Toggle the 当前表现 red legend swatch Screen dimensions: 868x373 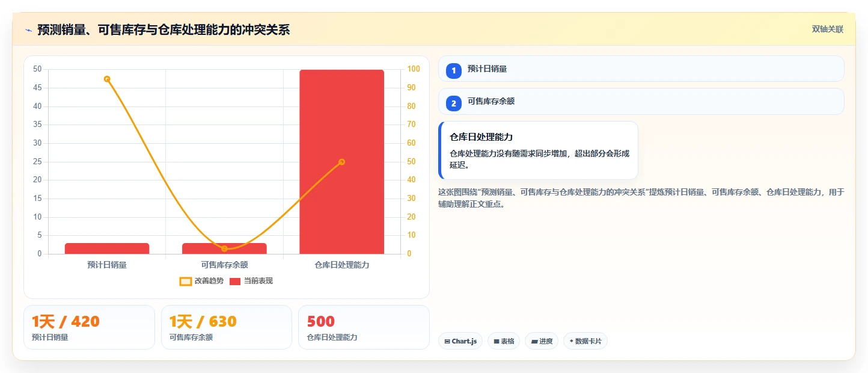[x=235, y=281]
